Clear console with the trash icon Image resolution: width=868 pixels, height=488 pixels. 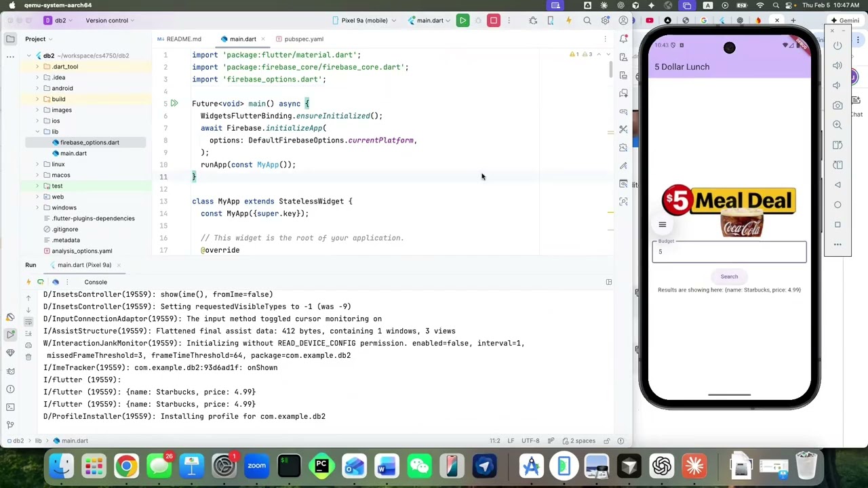point(28,357)
